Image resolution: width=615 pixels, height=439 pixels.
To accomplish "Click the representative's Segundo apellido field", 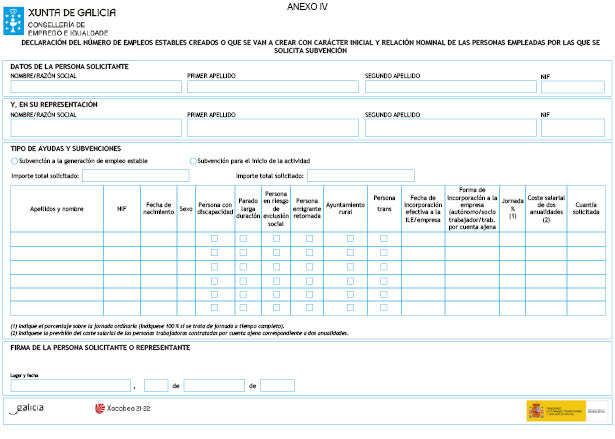I will click(449, 128).
